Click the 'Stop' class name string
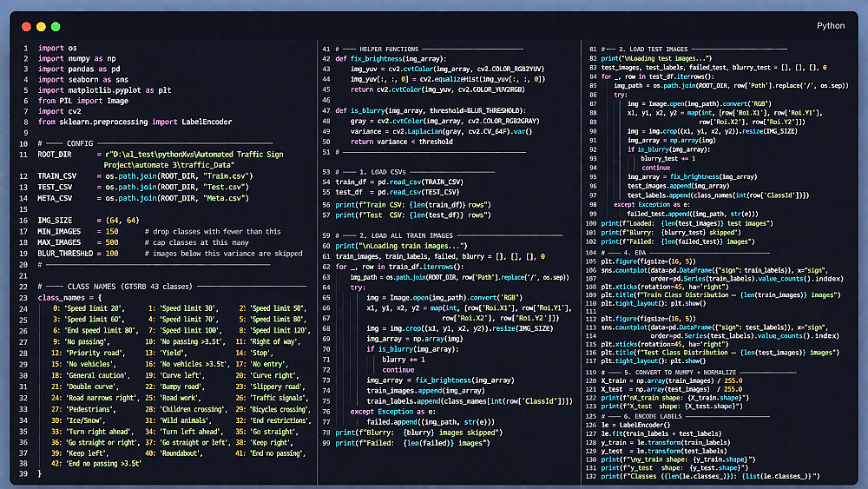Viewport: 868px width, 489px height. click(261, 354)
